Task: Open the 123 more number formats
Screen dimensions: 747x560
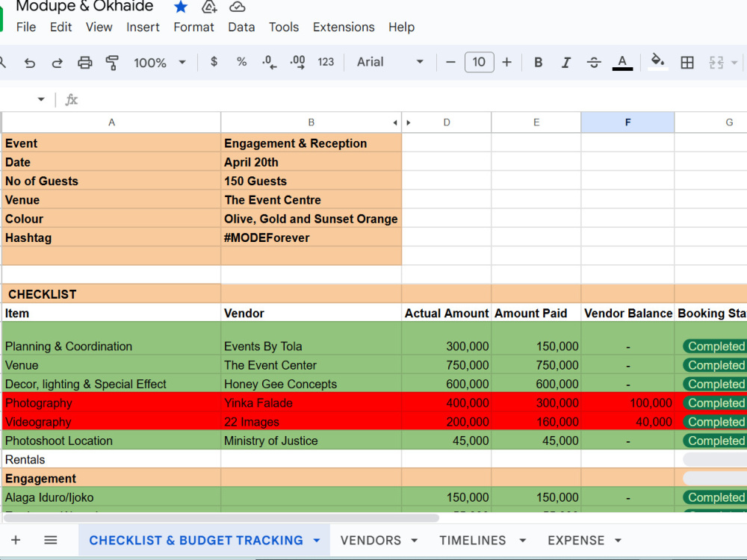Action: click(x=326, y=62)
